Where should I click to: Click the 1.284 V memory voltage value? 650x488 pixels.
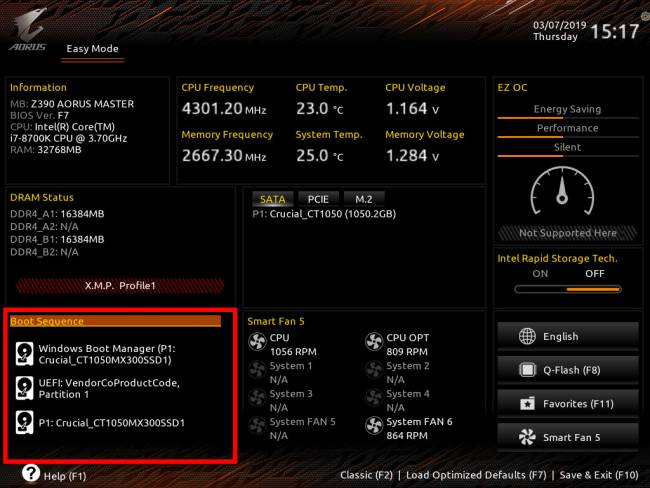[x=412, y=155]
